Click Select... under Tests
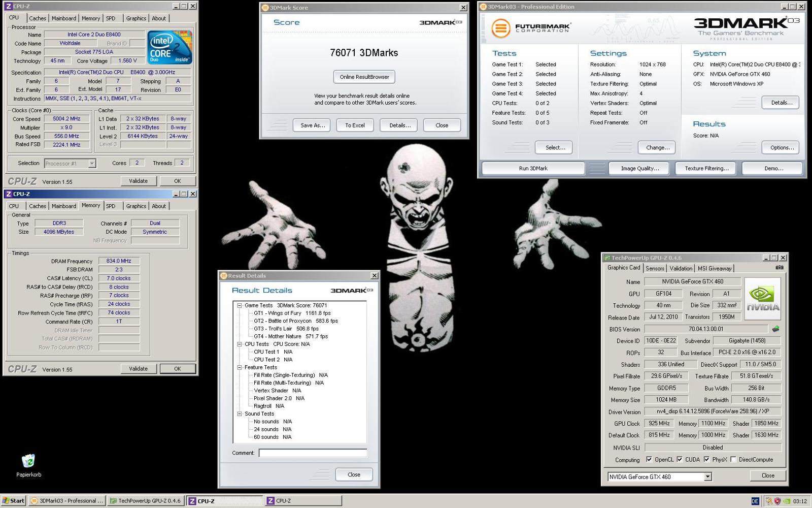Screen dimensions: 812x508 tap(555, 148)
